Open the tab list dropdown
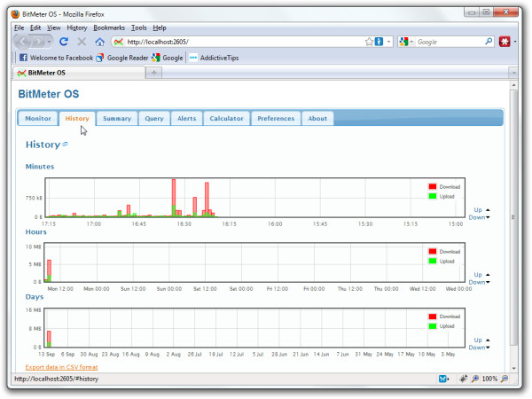Viewport: 532px width, 399px height. click(513, 73)
